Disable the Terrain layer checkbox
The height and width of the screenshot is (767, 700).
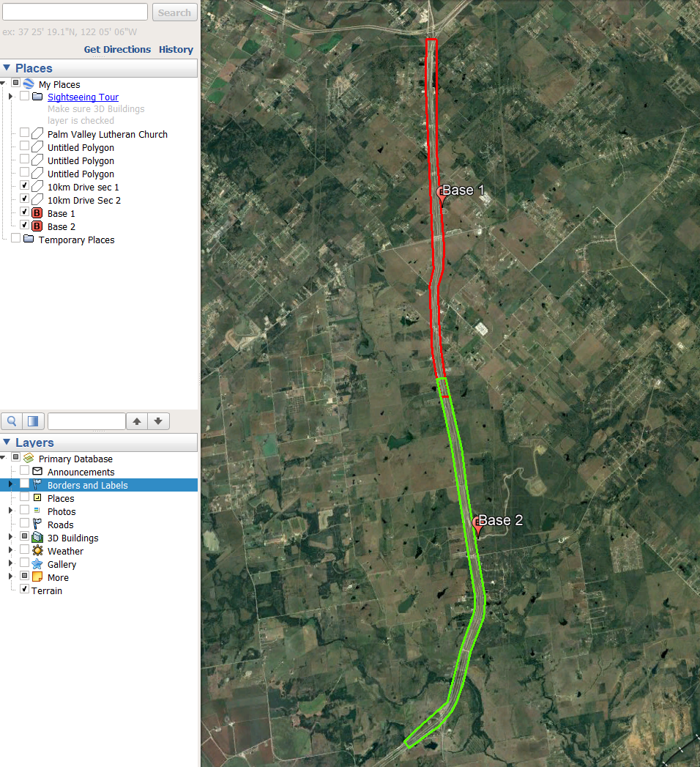(25, 590)
